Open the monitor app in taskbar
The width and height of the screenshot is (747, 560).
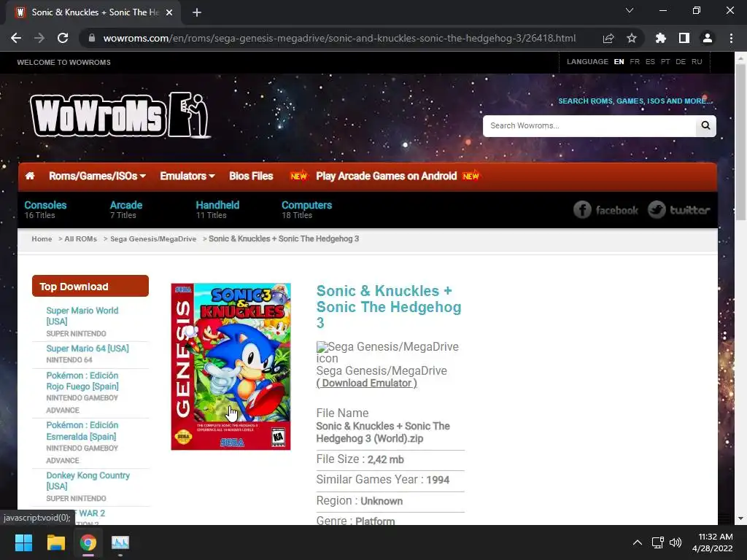(x=120, y=542)
